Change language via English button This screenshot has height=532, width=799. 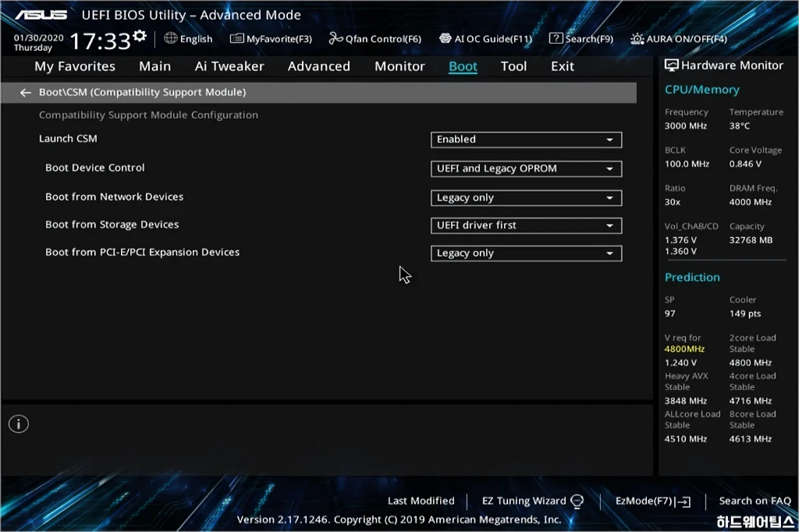pos(188,39)
